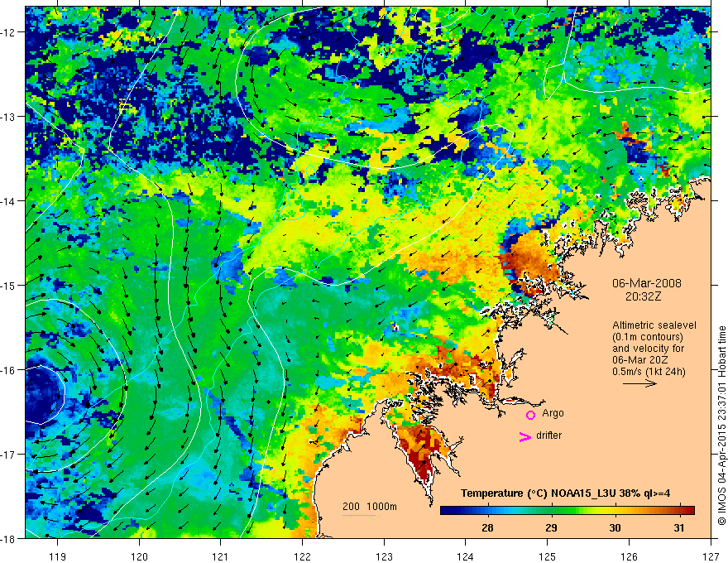Click the 0.5m/s velocity scale arrow
The height and width of the screenshot is (563, 728).
point(639,383)
